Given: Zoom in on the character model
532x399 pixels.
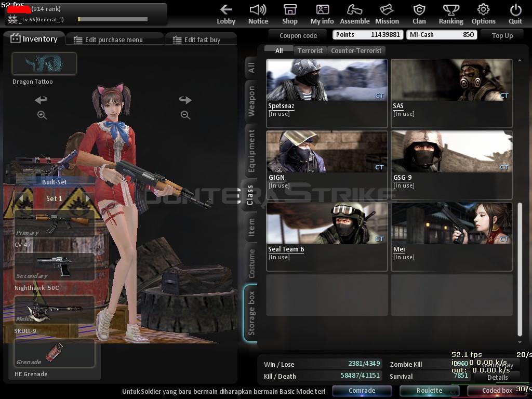Looking at the screenshot, I should 42,115.
